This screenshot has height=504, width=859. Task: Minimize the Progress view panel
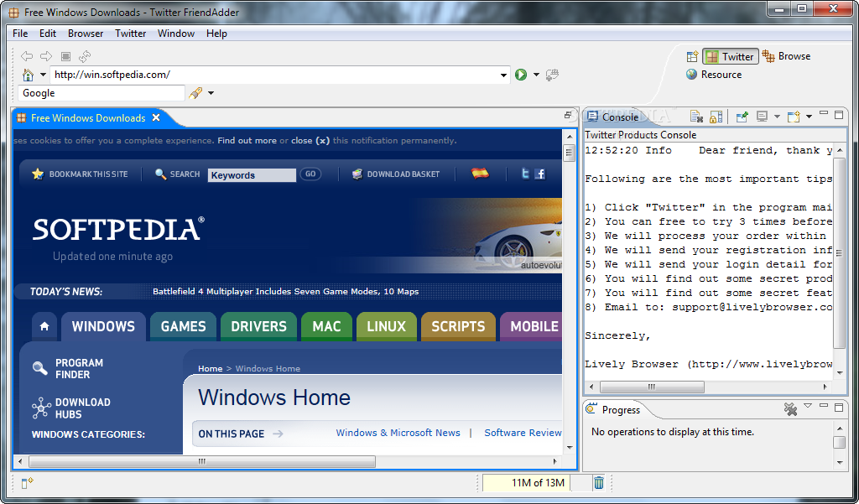(824, 405)
